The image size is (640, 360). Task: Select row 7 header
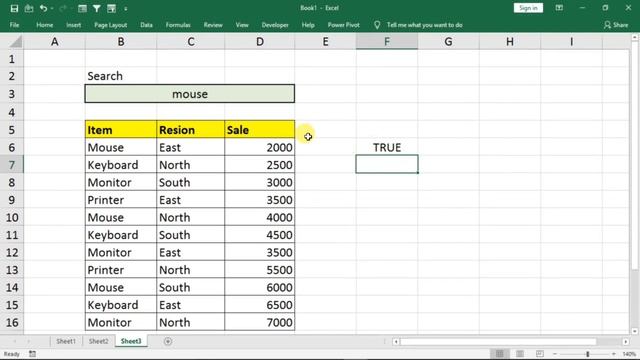pos(12,165)
